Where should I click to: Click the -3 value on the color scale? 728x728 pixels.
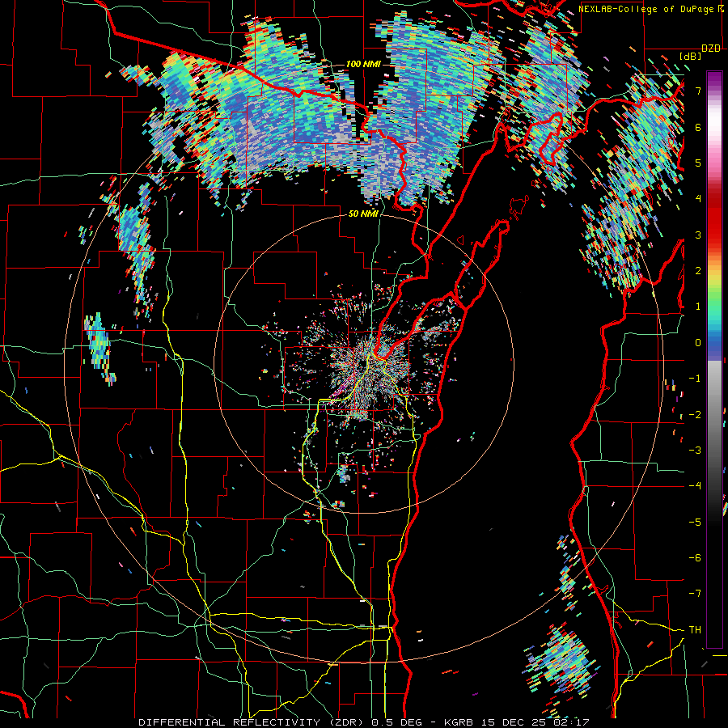695,451
